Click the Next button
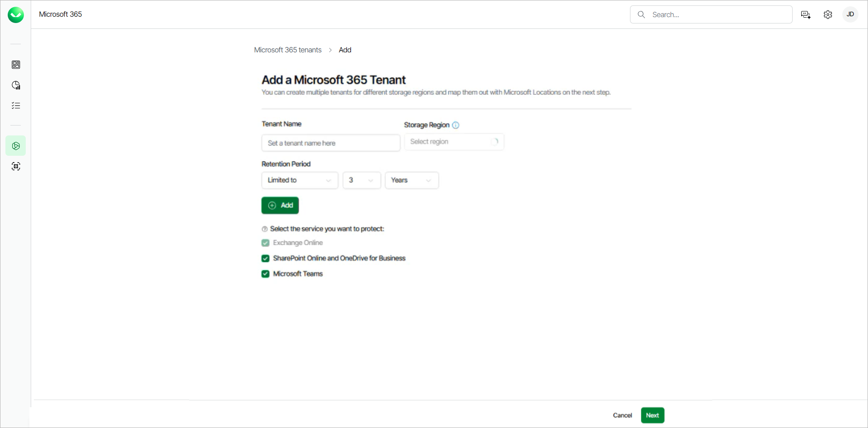Viewport: 868px width, 428px height. pyautogui.click(x=652, y=415)
